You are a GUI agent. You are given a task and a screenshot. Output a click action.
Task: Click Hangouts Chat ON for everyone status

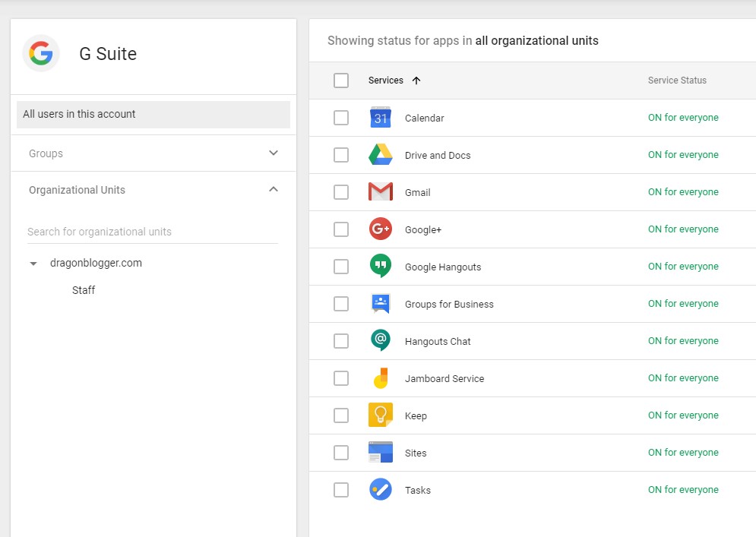click(x=683, y=341)
